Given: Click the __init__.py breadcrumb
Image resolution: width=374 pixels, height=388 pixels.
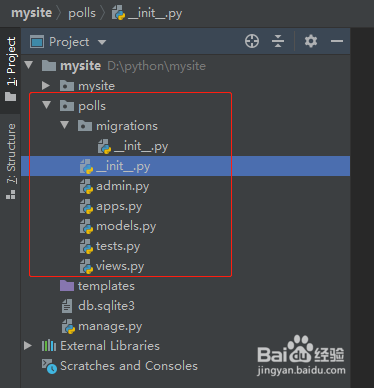Looking at the screenshot, I should click(x=155, y=14).
